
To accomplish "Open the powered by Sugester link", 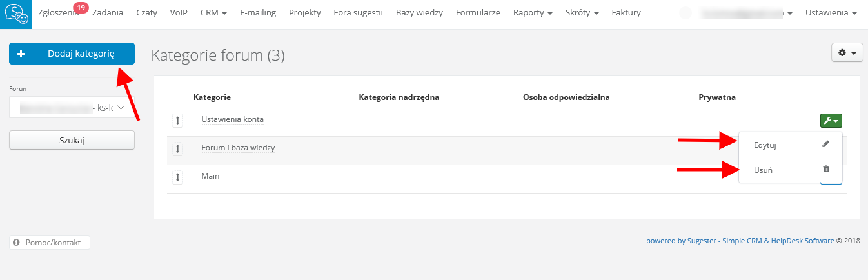I will click(x=740, y=241).
